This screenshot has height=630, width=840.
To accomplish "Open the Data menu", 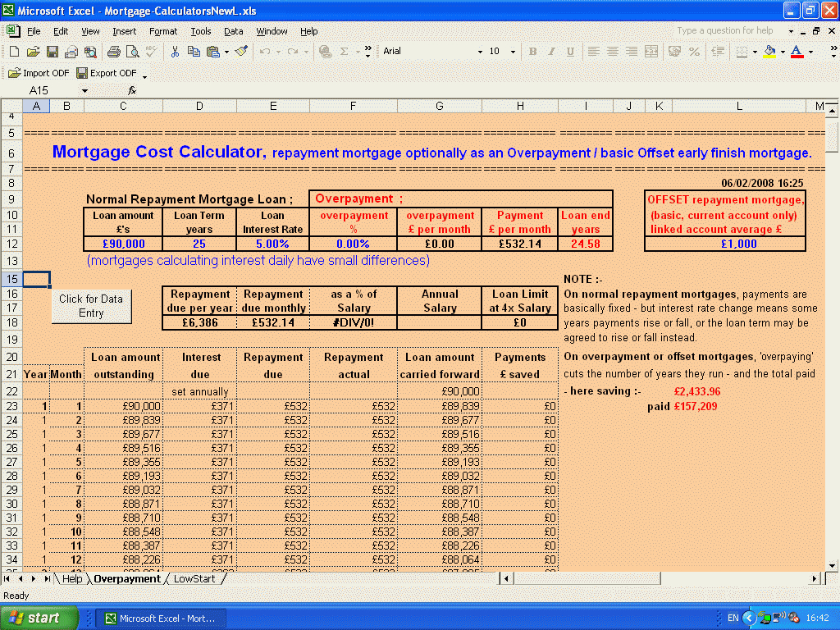I will (x=234, y=31).
